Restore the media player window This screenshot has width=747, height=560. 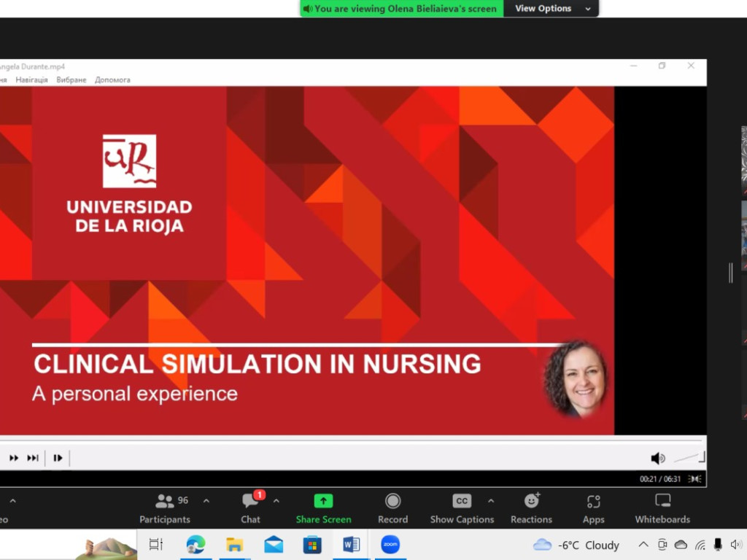[x=662, y=66]
